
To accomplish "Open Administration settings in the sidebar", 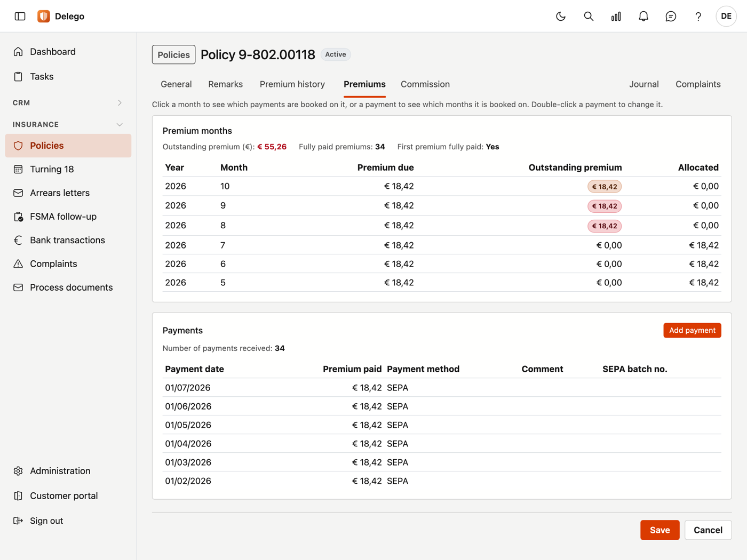I will (x=68, y=471).
